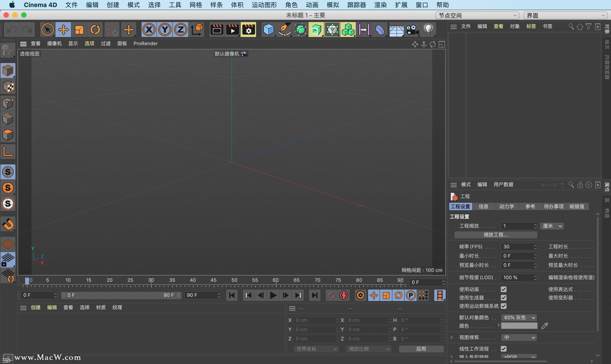Viewport: 611px width, 364px height.
Task: Open 视图修剪 中 dropdown
Action: click(519, 338)
